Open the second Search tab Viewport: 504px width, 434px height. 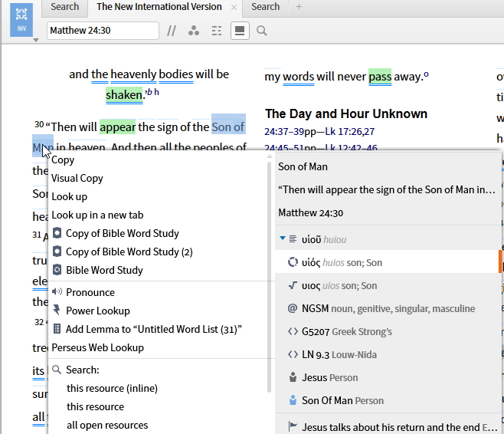[x=265, y=7]
